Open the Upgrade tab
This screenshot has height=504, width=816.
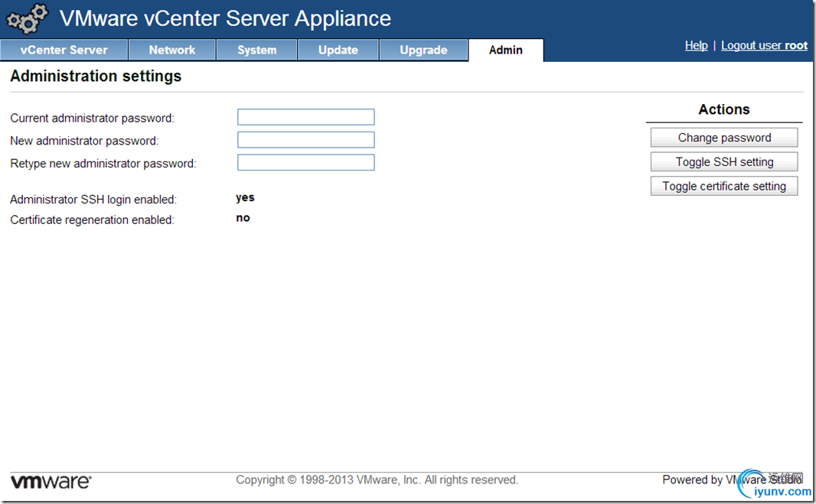[423, 50]
